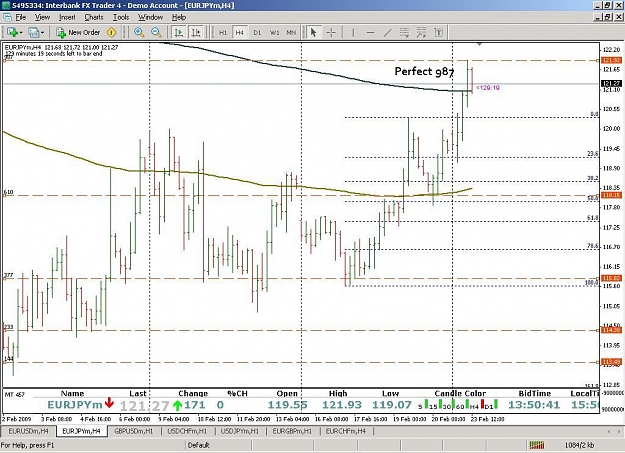Click the 114.38 price level tag
Image resolution: width=625 pixels, height=453 pixels.
611,330
